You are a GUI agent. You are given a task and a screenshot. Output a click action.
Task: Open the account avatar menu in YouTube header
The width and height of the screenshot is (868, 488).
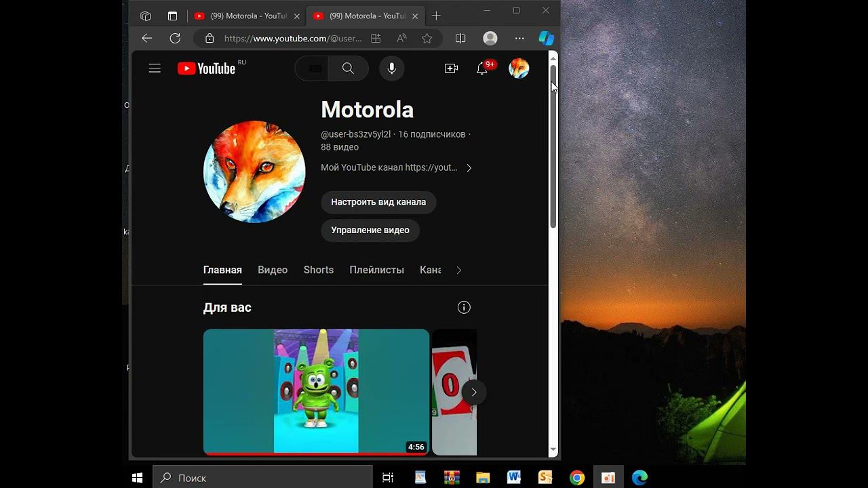click(519, 68)
